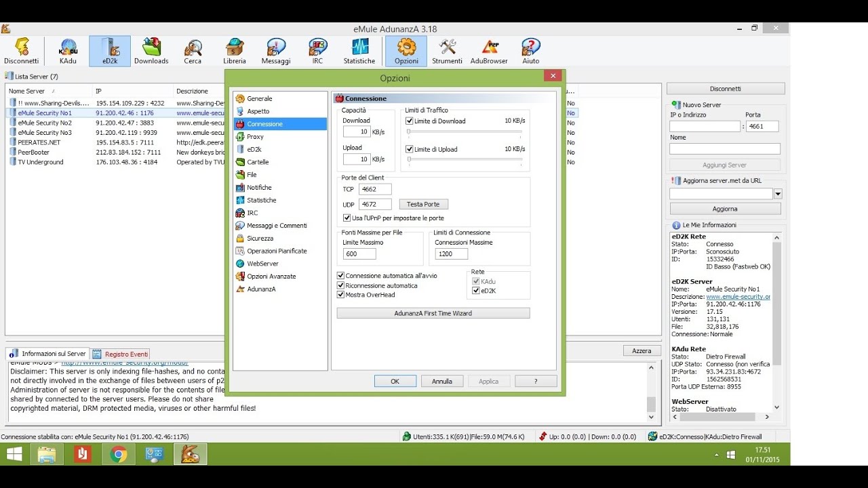The image size is (868, 488).
Task: Click the Connessioni Massime field
Action: (x=451, y=253)
